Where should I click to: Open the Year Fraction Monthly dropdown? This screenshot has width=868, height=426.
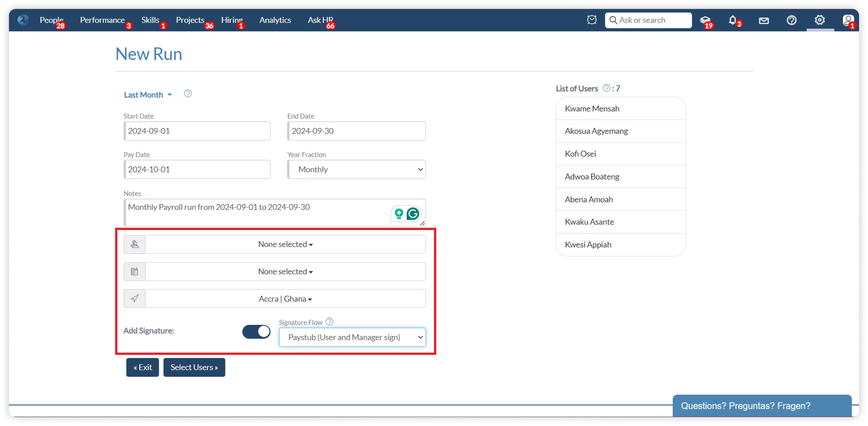[x=357, y=169]
